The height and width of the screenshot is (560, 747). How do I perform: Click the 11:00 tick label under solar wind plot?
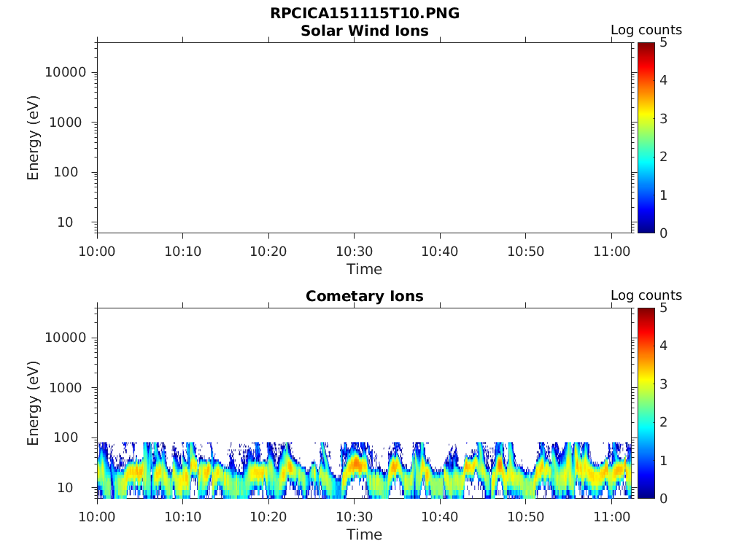click(x=612, y=251)
